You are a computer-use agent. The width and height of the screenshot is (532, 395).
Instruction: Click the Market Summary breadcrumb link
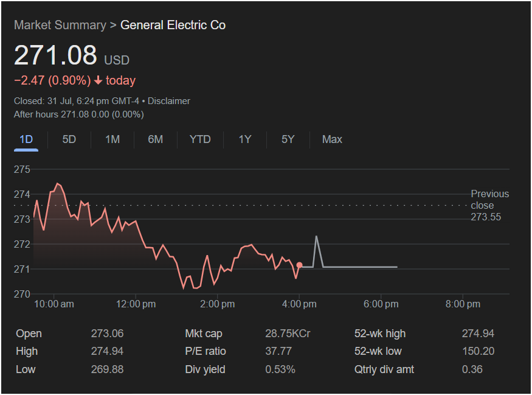pos(60,25)
